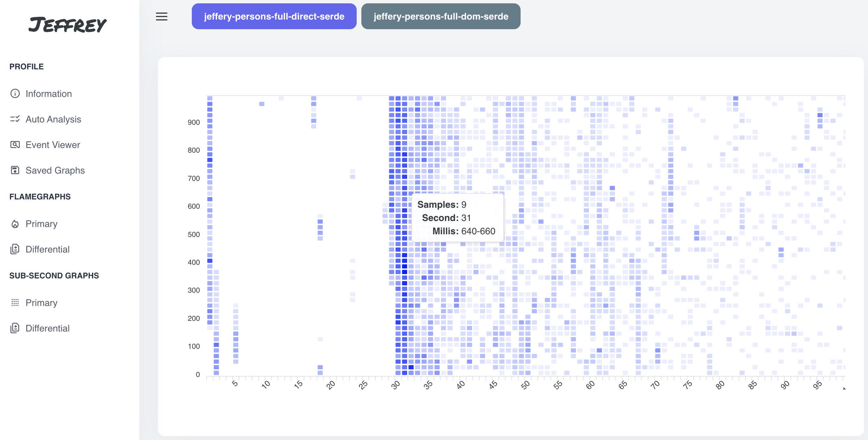Click the Flamegraphs Differential document icon

(x=15, y=249)
